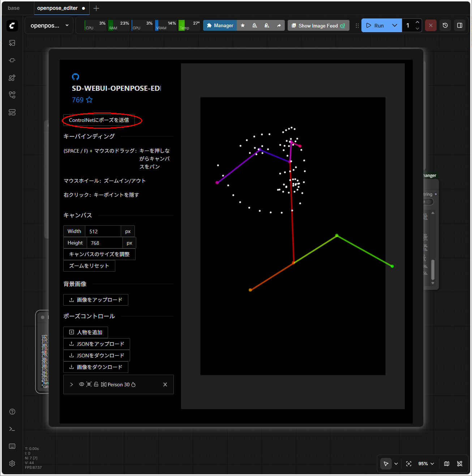Image resolution: width=472 pixels, height=476 pixels.
Task: Toggle the minimap icon
Action: coord(447,464)
